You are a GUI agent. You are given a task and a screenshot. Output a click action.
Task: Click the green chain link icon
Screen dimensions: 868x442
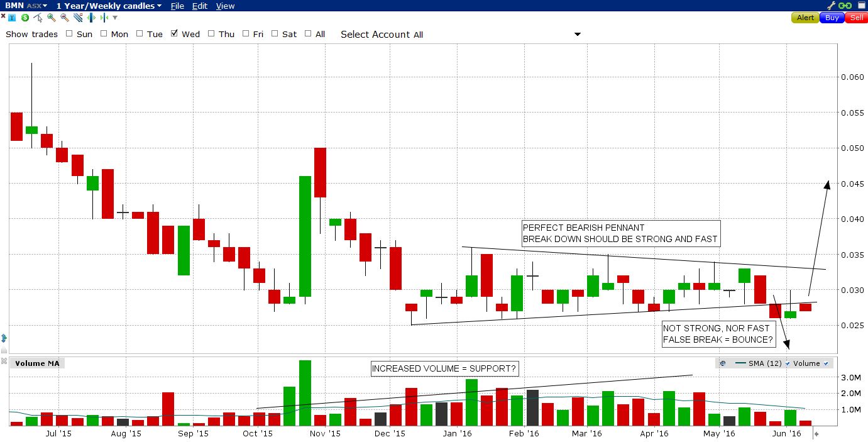844,5
